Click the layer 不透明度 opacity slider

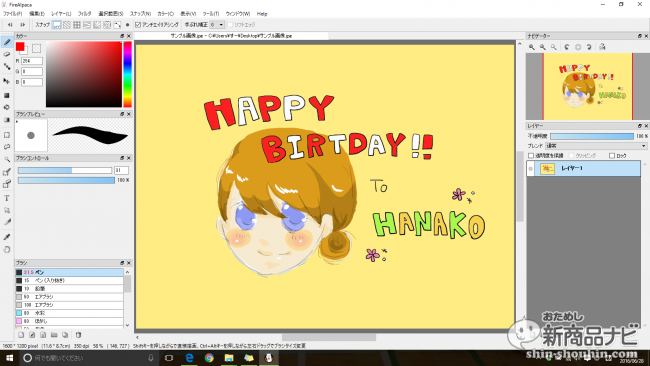pyautogui.click(x=592, y=136)
